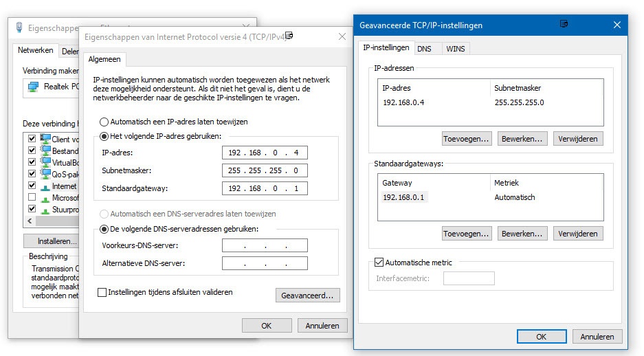Screen dimensions: 644x356
Task: Select the Bestand sharing component icon
Action: pos(45,151)
